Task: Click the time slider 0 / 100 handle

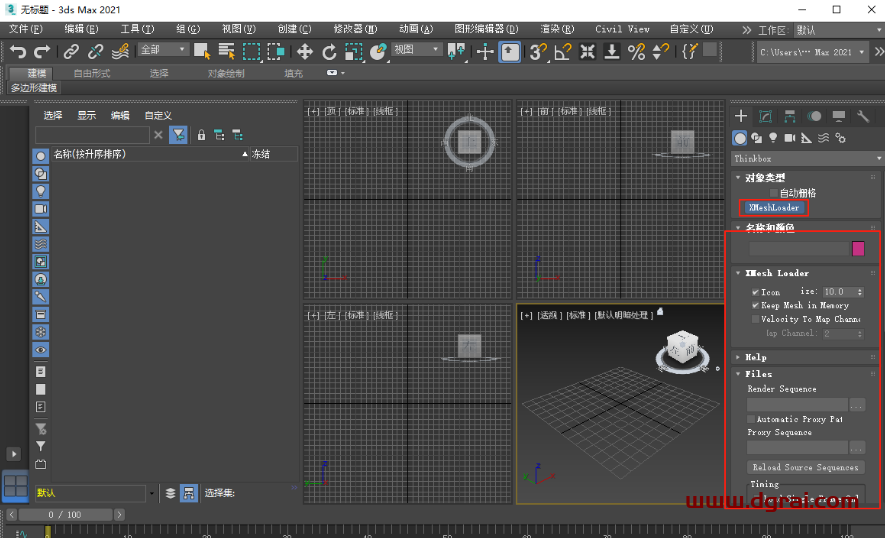Action: click(x=65, y=515)
